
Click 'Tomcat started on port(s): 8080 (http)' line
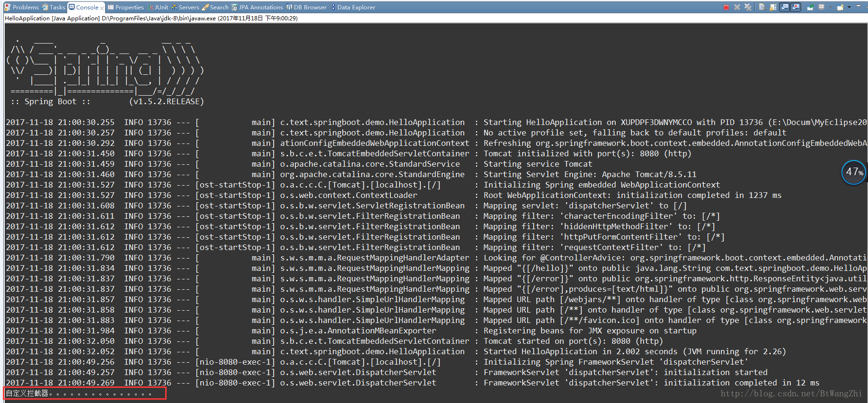coord(573,341)
